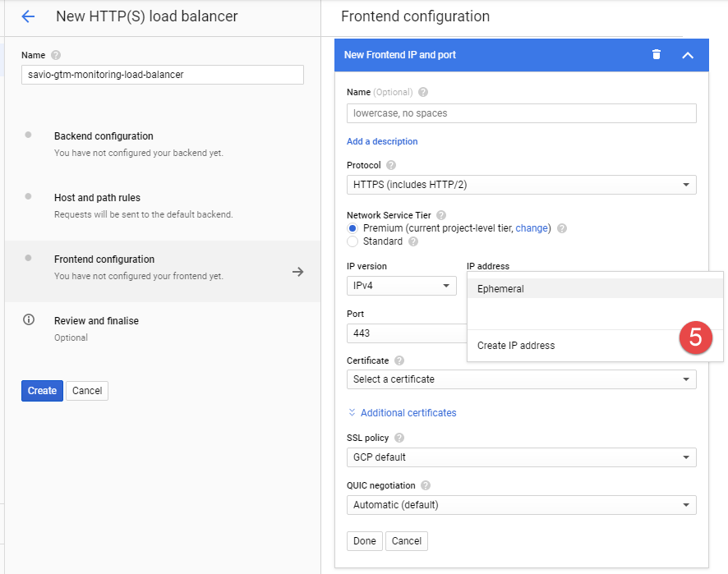Screen dimensions: 728x574
Task: Click help icon next to Certificate label
Action: click(399, 360)
